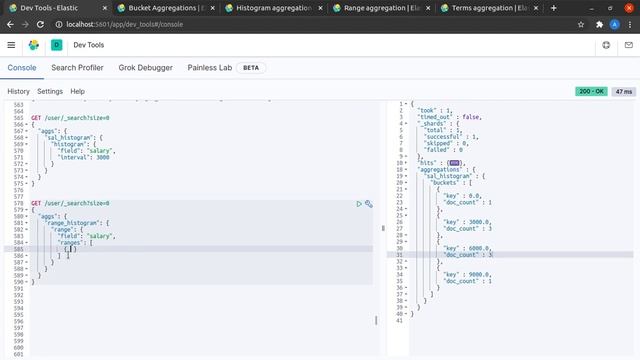The image size is (640, 360).
Task: Switch to the Terms aggregation browser tab
Action: pos(488,8)
